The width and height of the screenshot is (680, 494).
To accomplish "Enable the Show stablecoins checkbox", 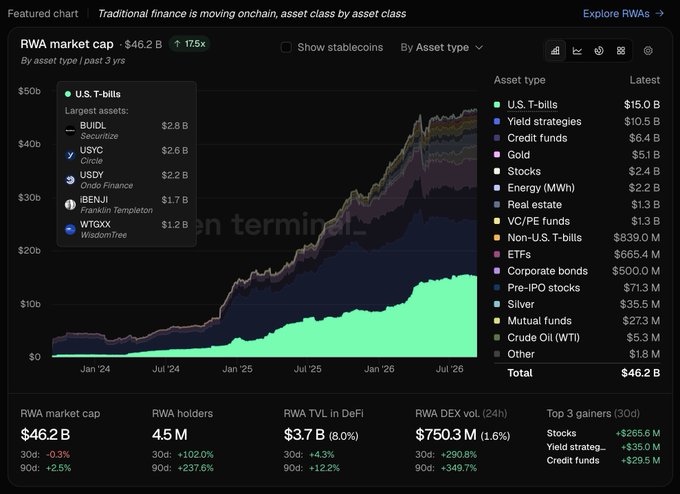I will (286, 47).
